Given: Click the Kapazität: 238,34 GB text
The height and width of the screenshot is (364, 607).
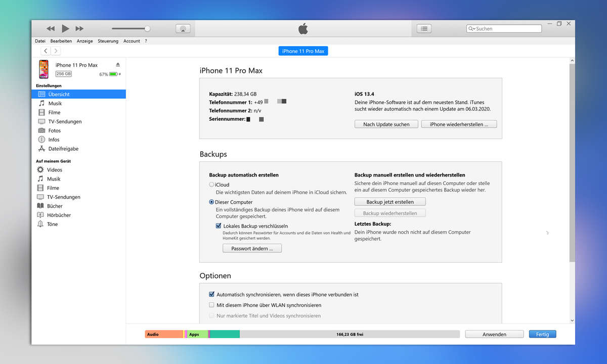Looking at the screenshot, I should (233, 94).
